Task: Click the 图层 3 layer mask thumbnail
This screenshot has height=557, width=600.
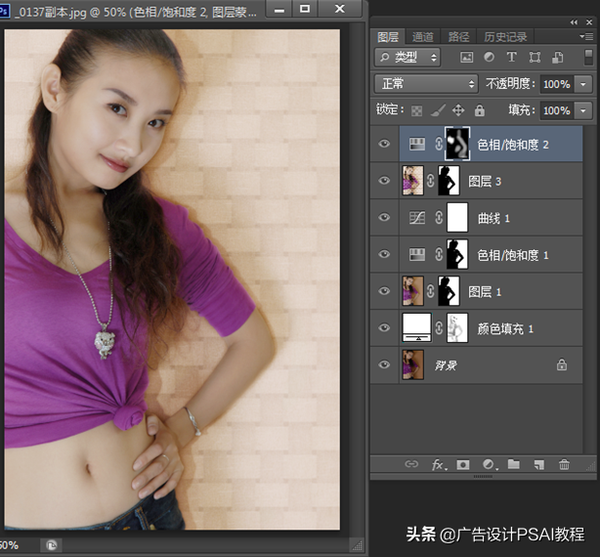Action: [x=455, y=180]
